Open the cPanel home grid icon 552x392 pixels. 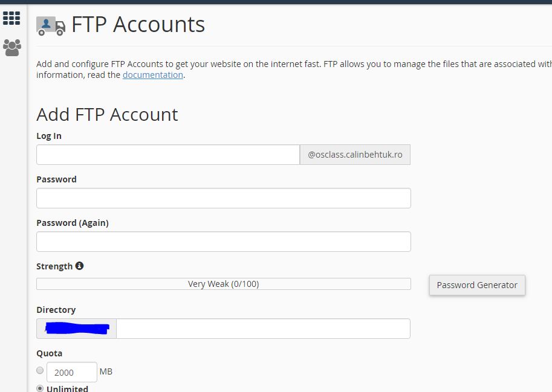click(11, 18)
